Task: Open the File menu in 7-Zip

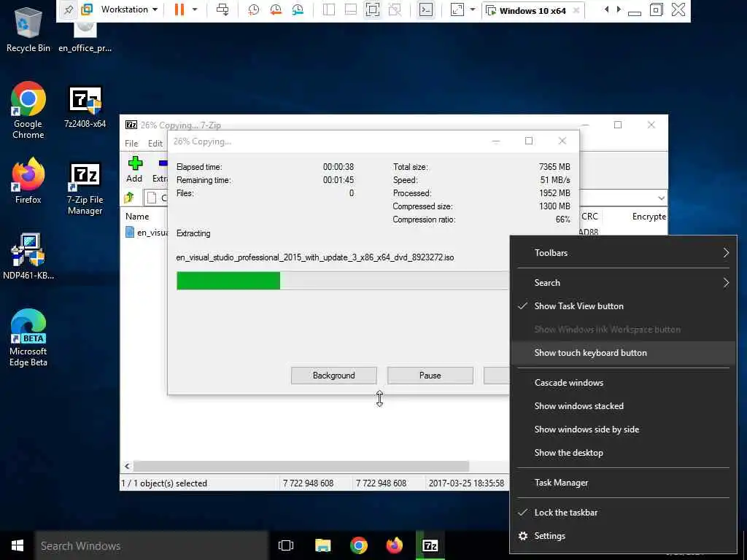Action: [131, 144]
